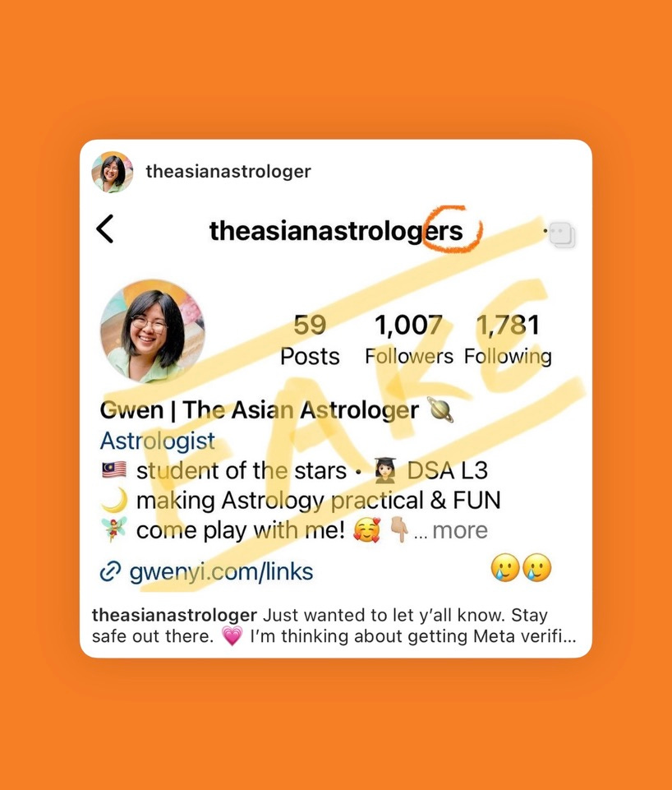Open the stacked squares icon near title
The image size is (672, 790).
coord(562,235)
